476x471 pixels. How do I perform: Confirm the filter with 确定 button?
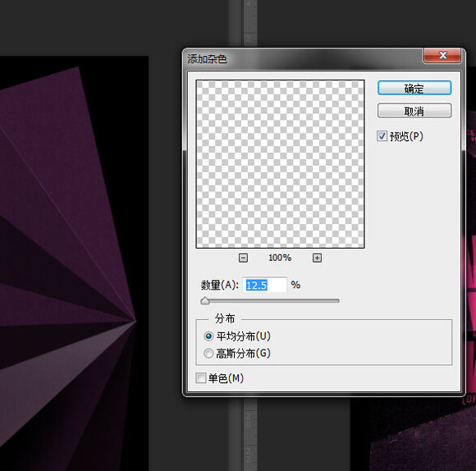click(x=414, y=89)
